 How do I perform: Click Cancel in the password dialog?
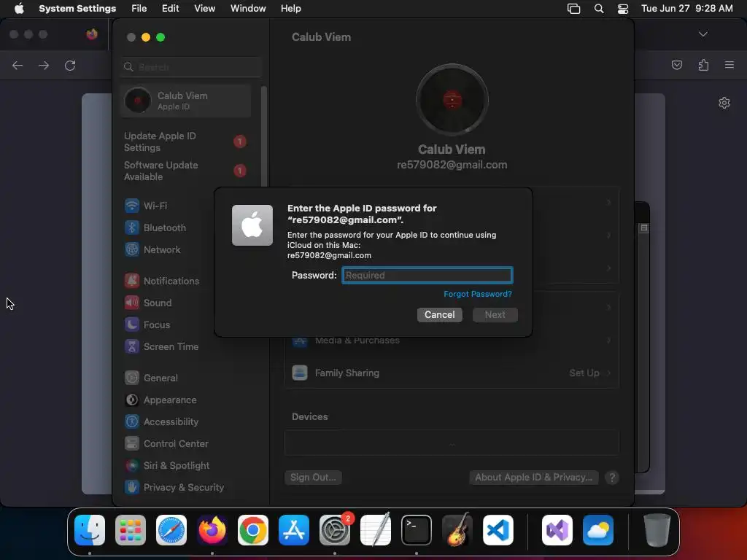[x=440, y=315]
